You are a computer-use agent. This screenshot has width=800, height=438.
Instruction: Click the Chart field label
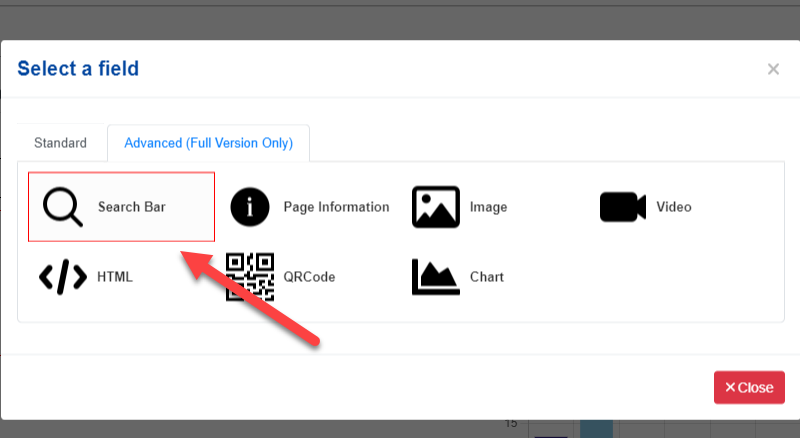[x=487, y=277]
